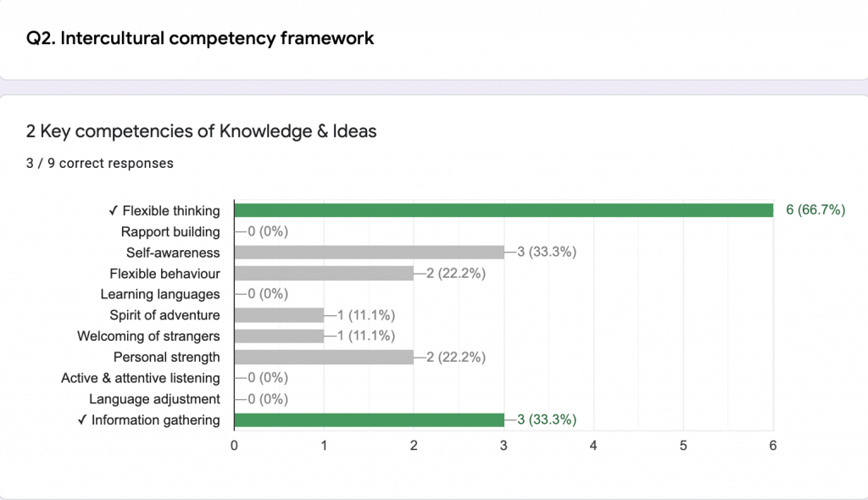Click the checkmark beside Information gathering

click(x=82, y=419)
